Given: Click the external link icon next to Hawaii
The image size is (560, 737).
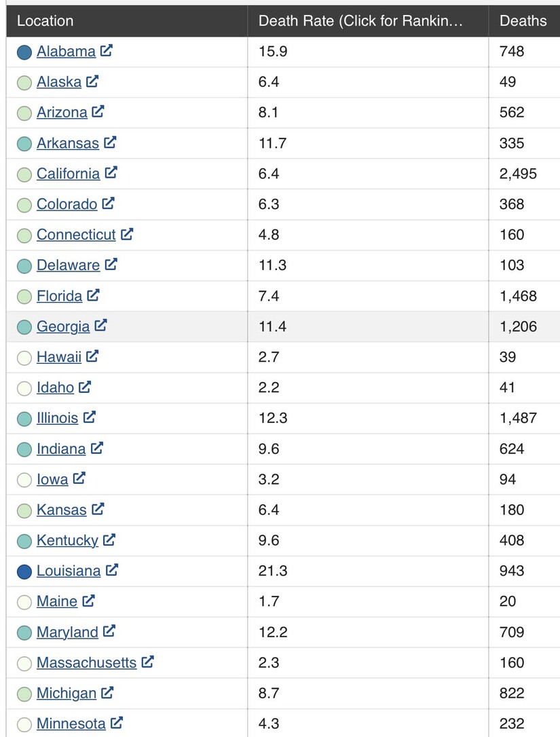Looking at the screenshot, I should click(92, 356).
